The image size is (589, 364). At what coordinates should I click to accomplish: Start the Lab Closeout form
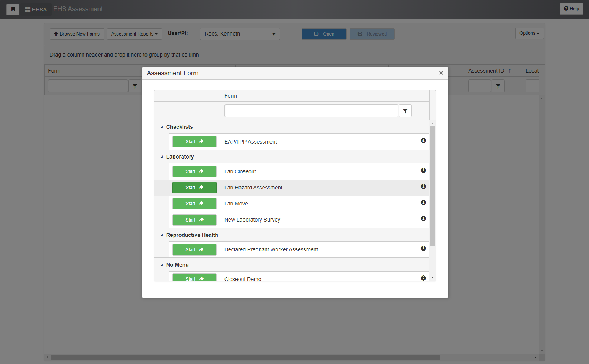(x=195, y=171)
